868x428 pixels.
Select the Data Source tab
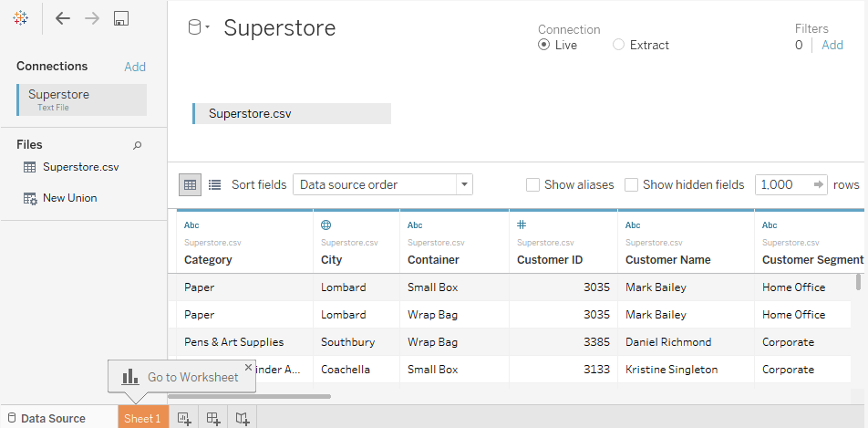point(47,419)
